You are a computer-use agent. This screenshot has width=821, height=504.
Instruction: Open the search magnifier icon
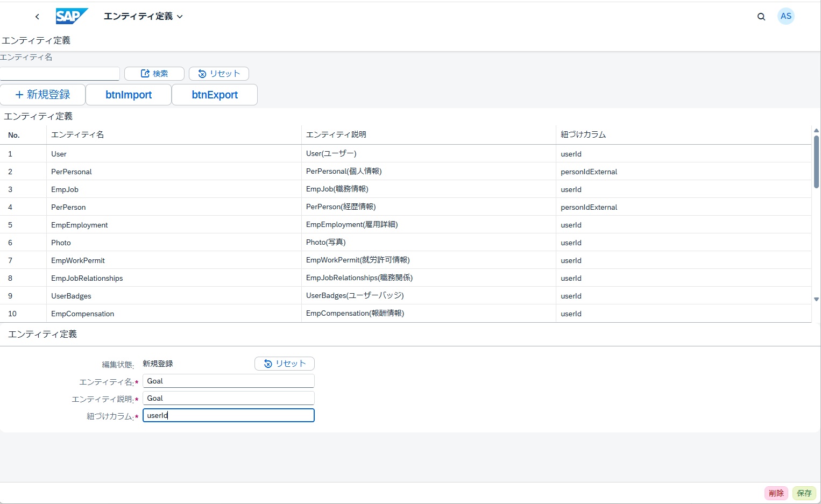pyautogui.click(x=761, y=17)
